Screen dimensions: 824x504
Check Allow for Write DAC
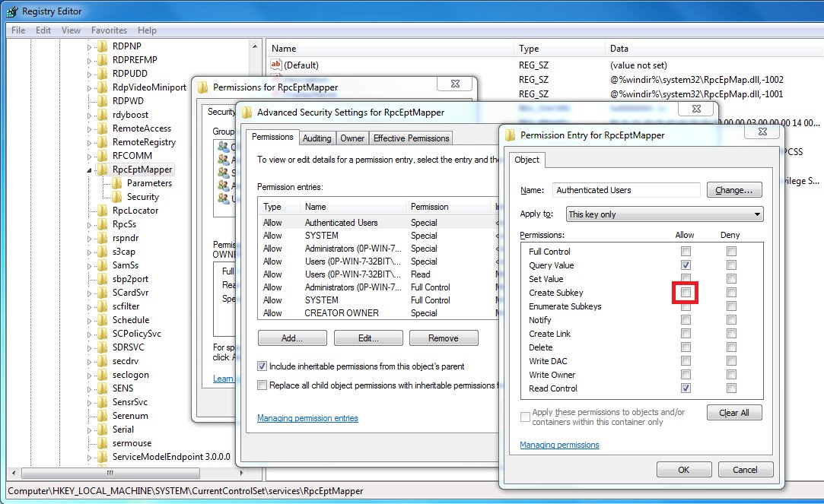point(686,360)
